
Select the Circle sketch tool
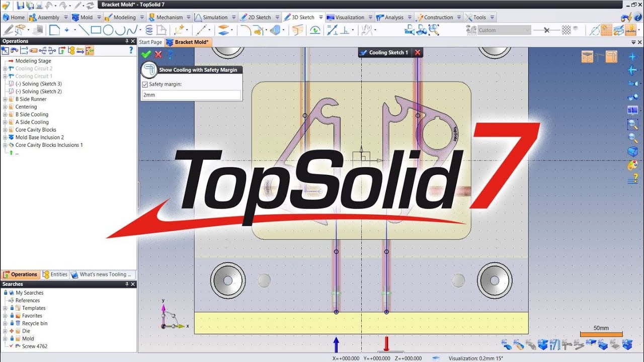(x=108, y=30)
